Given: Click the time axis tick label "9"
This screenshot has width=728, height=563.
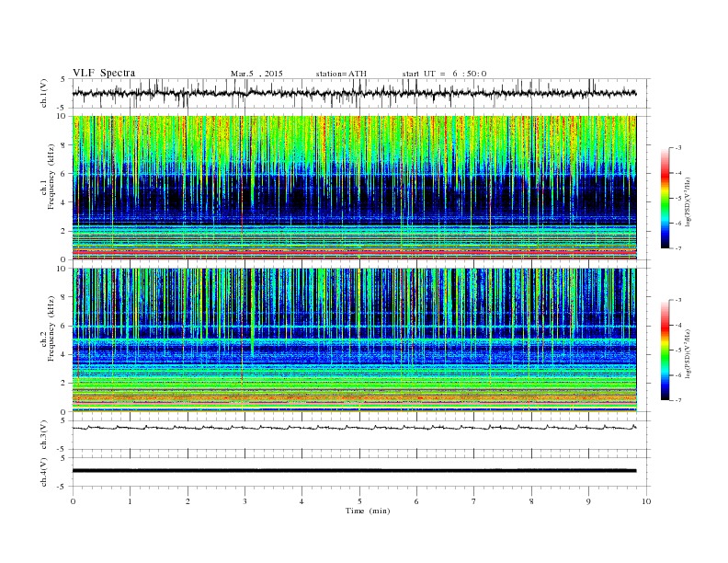Looking at the screenshot, I should pyautogui.click(x=588, y=501).
